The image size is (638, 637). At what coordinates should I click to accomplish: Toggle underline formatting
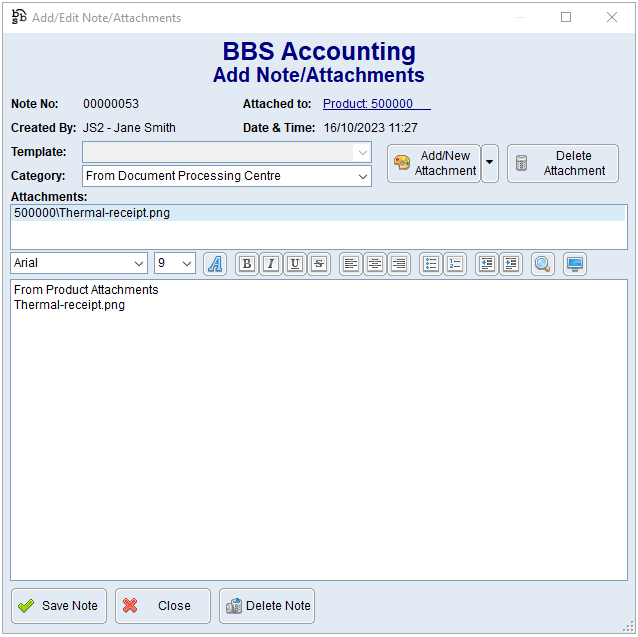[x=294, y=264]
